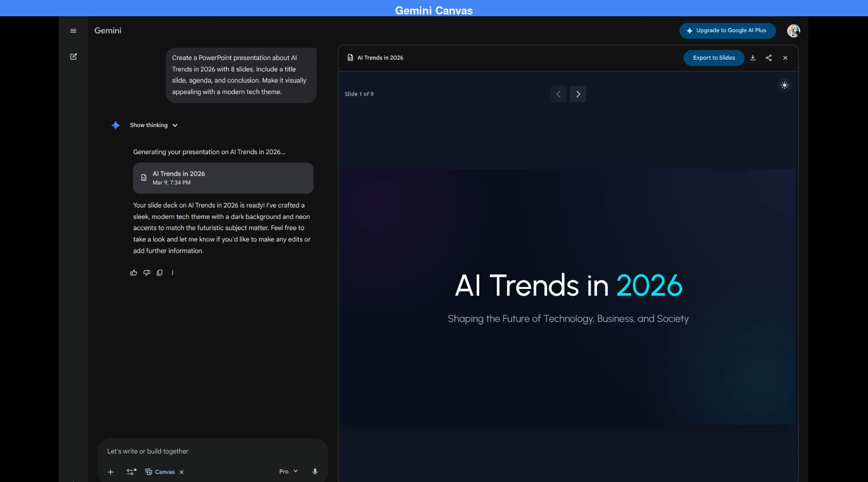
Task: Give a thumbs up to the response
Action: click(x=133, y=273)
